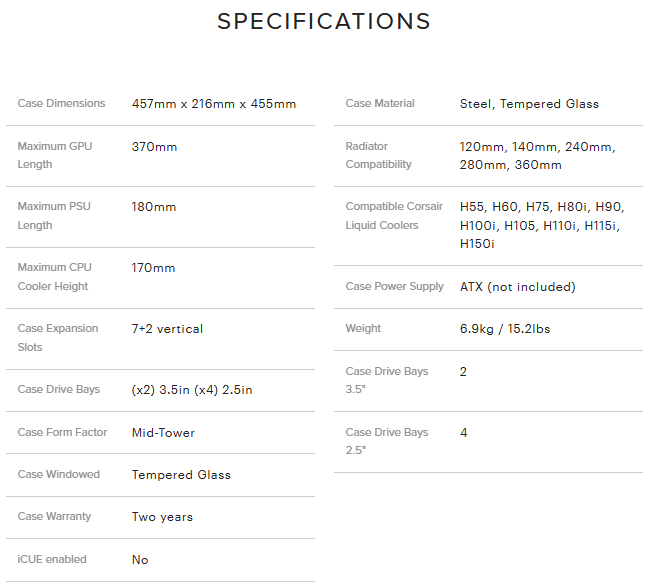The width and height of the screenshot is (649, 588).
Task: Select the Maximum GPU Length label
Action: pos(55,155)
